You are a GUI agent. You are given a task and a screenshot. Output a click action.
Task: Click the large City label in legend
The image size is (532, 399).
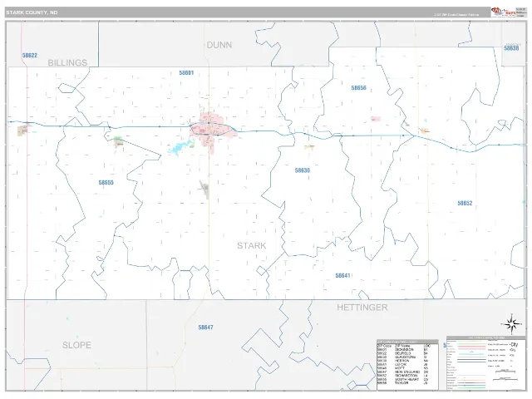click(x=514, y=345)
